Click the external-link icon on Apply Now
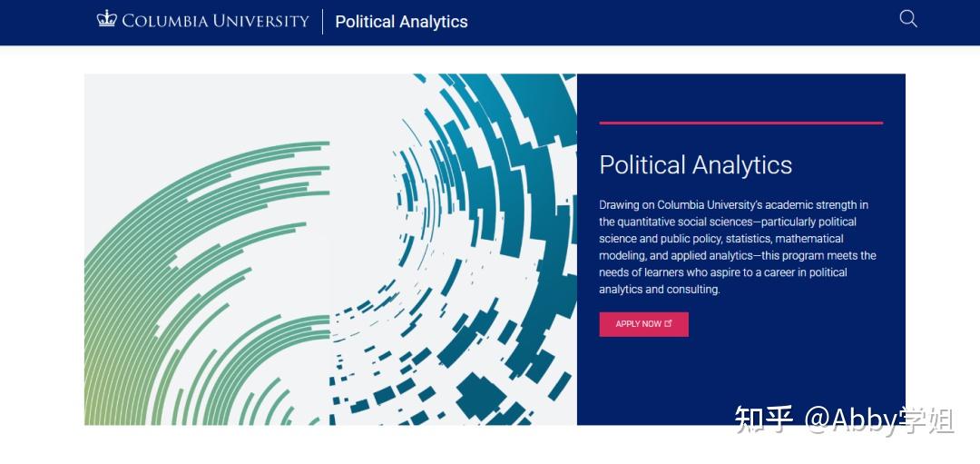The image size is (980, 464). 669,324
